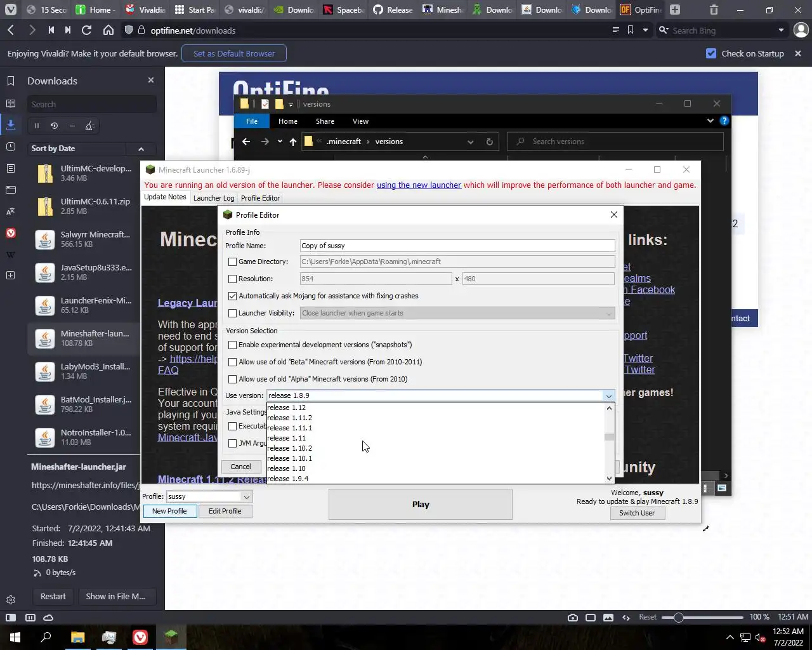812x650 pixels.
Task: Open closed tabs trash icon
Action: [714, 10]
